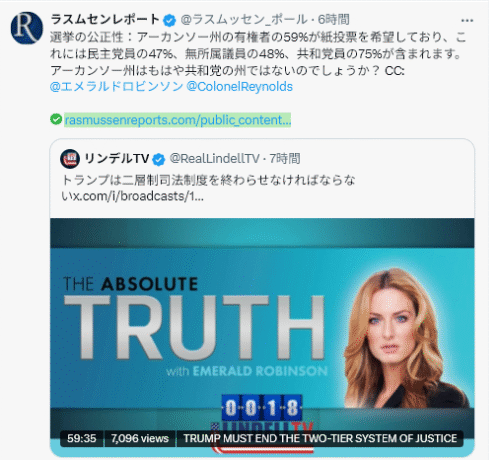This screenshot has width=500, height=460.
Task: Click the @RealLindellTV handle
Action: tap(214, 158)
